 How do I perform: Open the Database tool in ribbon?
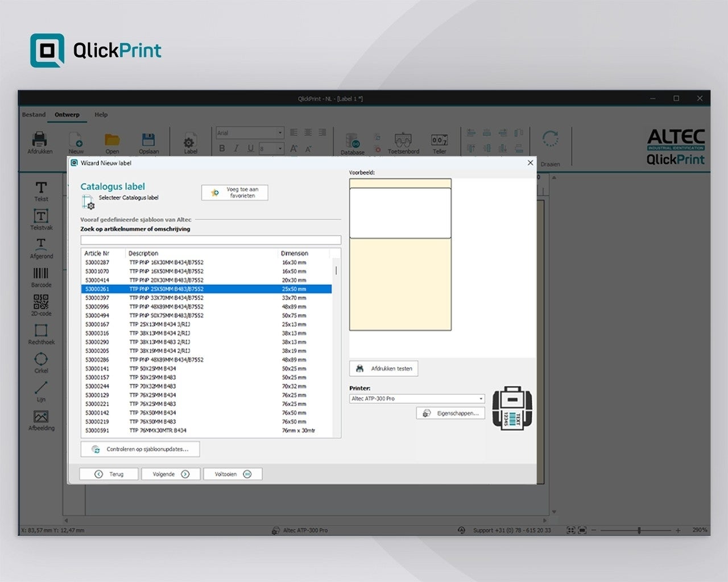[352, 142]
